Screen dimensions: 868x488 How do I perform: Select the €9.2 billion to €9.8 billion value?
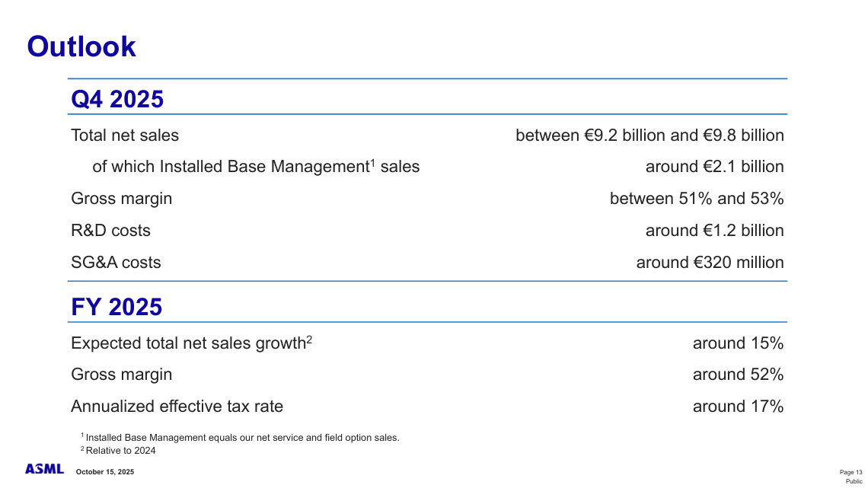click(x=651, y=135)
